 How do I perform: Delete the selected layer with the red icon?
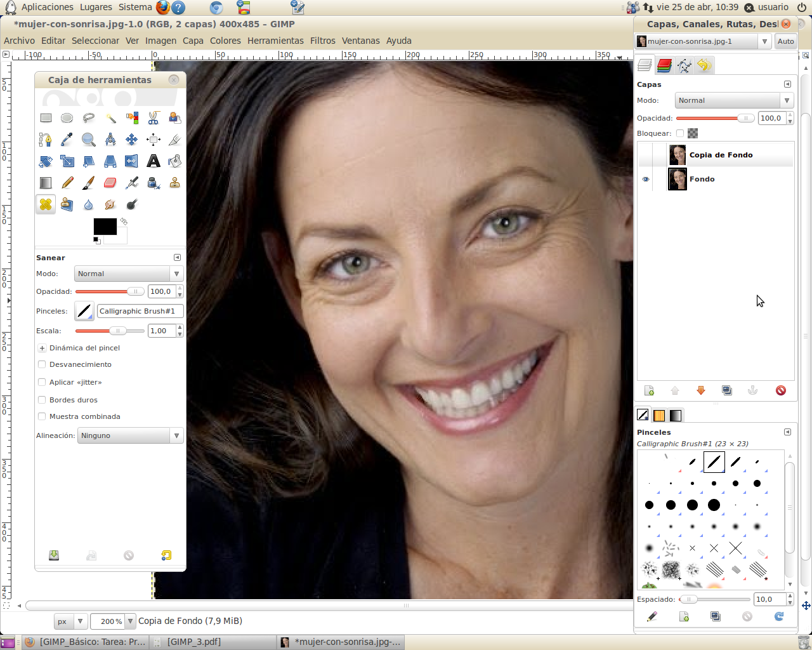[x=780, y=391]
